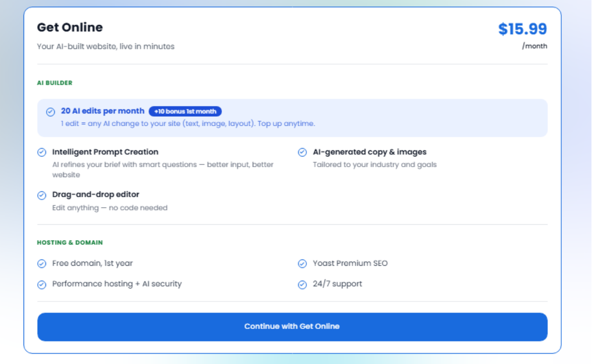
Task: Click check icon beside Free domain, 1st year
Action: click(x=42, y=264)
